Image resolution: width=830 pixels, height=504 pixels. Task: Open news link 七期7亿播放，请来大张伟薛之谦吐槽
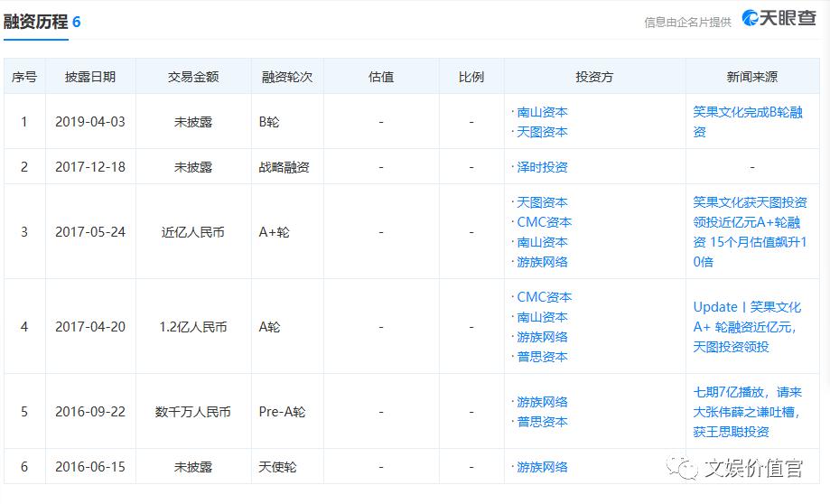pos(748,412)
